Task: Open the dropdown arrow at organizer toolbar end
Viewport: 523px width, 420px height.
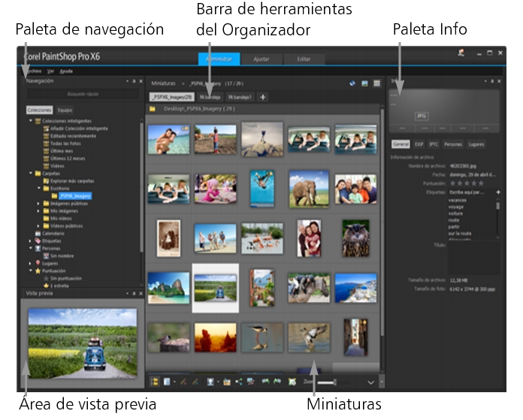Action: 370,382
